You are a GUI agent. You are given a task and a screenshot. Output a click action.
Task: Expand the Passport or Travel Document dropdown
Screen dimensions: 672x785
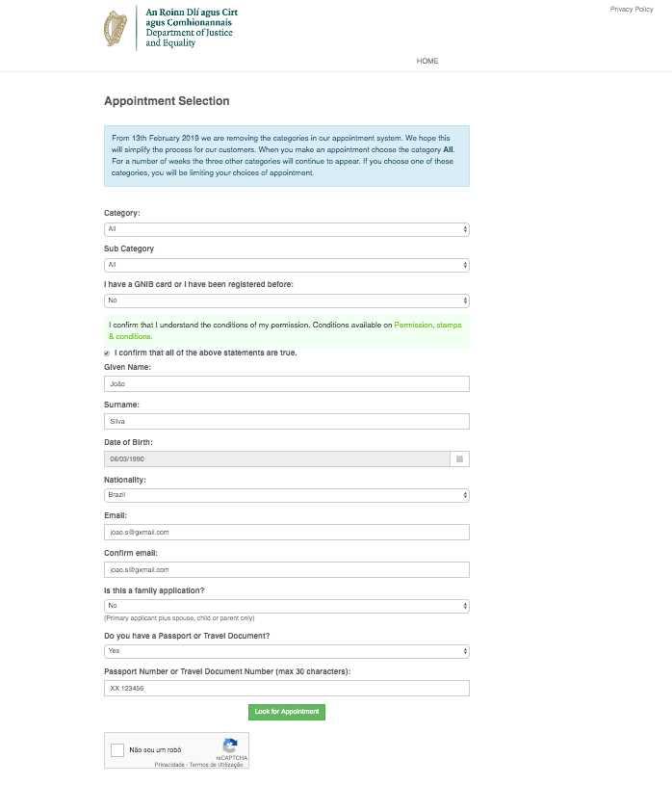click(x=286, y=651)
